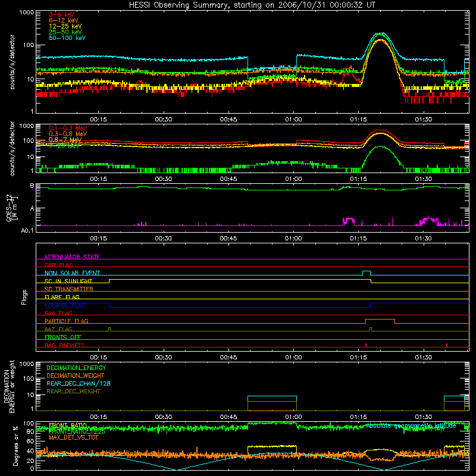Click the REAR_DEC_CHAN/128 legend label
476x476 pixels.
tap(79, 383)
